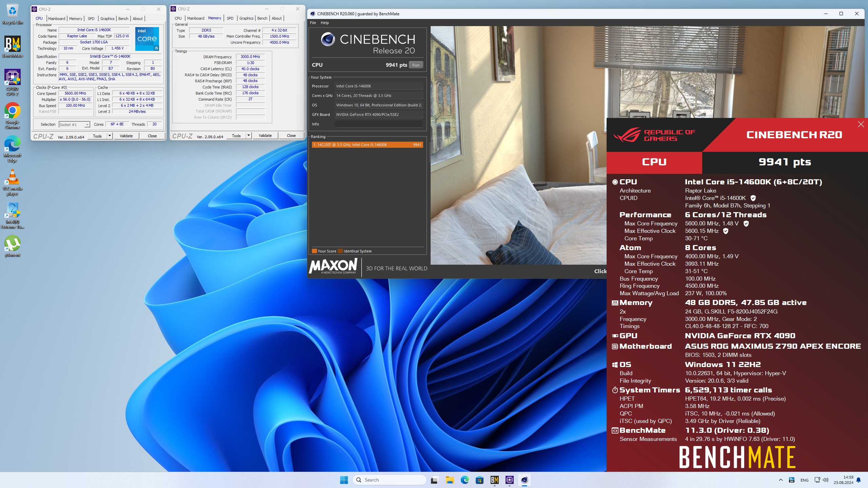
Task: Open Microsoft Store from the taskbar
Action: 479,480
